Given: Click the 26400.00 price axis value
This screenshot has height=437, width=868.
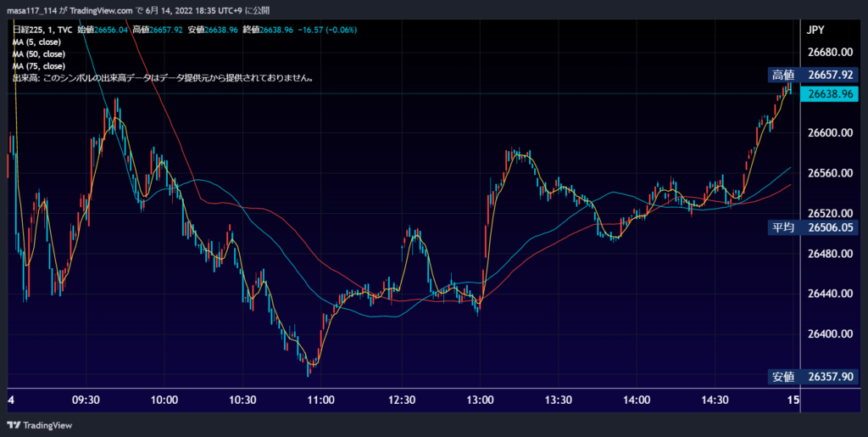Looking at the screenshot, I should (x=830, y=334).
